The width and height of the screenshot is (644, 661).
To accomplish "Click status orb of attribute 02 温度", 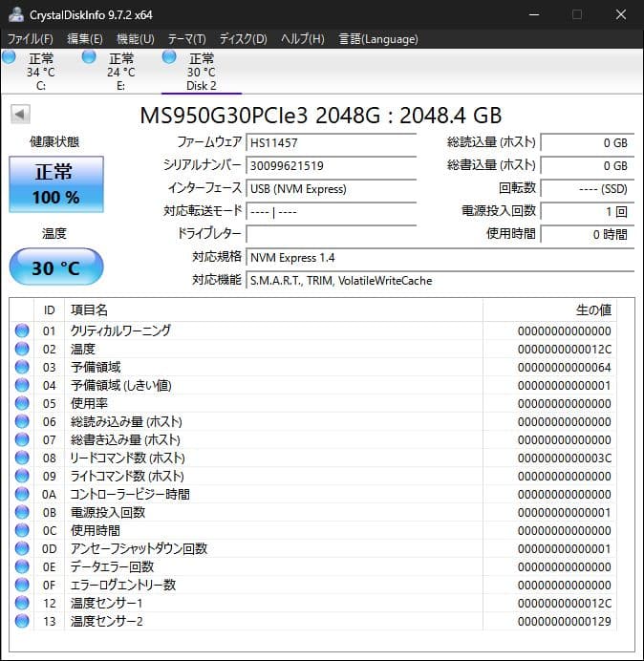I will pyautogui.click(x=22, y=349).
